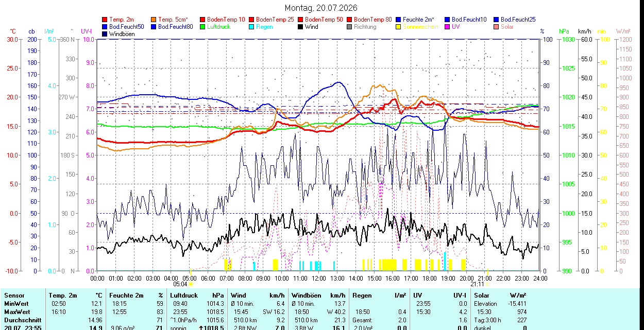Click the dark Windböen legend square

(x=105, y=34)
